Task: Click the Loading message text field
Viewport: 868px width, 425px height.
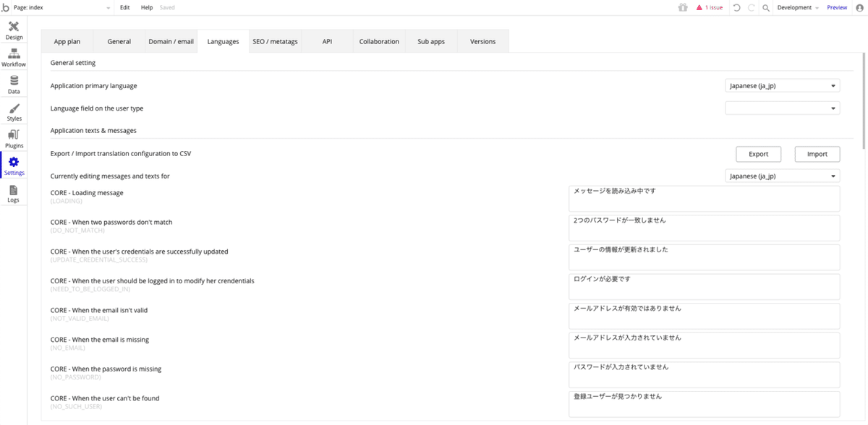Action: coord(705,199)
